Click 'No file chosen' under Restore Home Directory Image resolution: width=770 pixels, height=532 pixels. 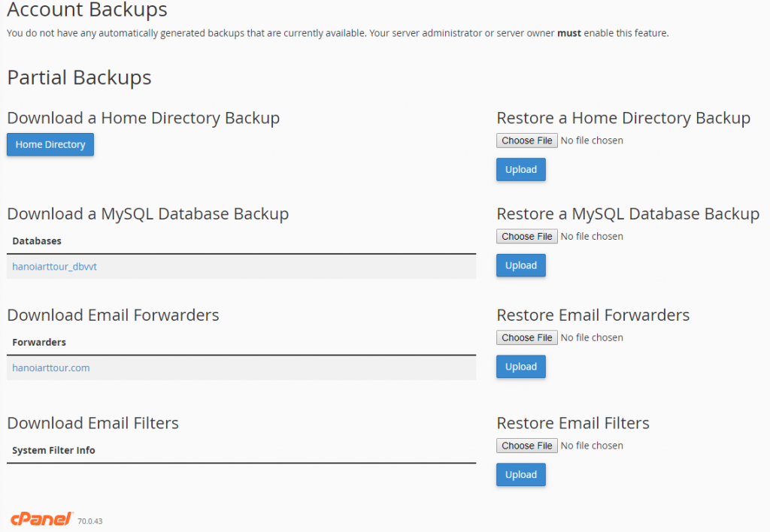(x=592, y=141)
